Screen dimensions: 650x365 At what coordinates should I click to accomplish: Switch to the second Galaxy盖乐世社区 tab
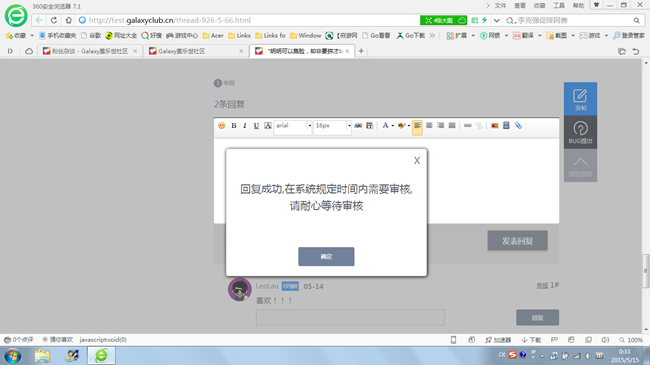(195, 51)
